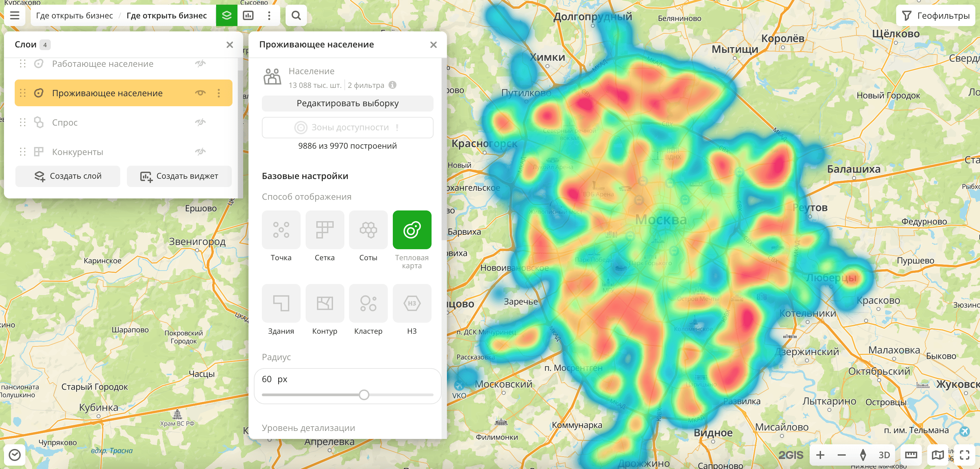Screen dimensions: 980x469
Task: Select the Соты display mode
Action: (368, 230)
